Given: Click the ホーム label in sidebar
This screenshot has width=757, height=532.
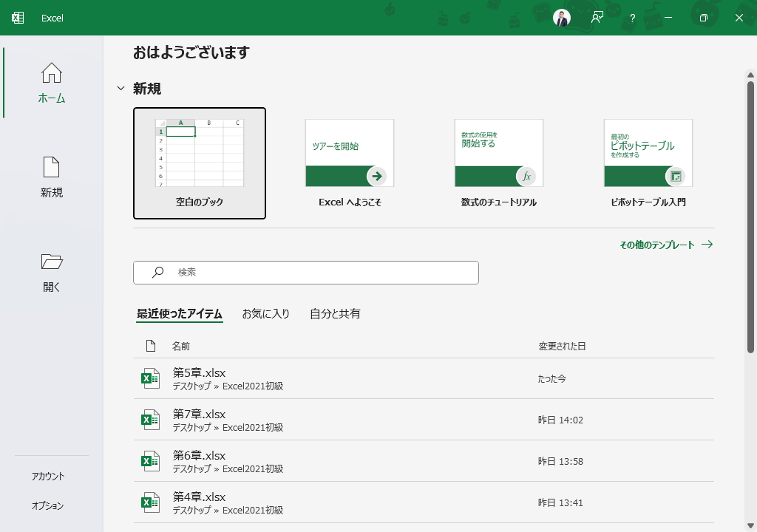Looking at the screenshot, I should tap(52, 98).
